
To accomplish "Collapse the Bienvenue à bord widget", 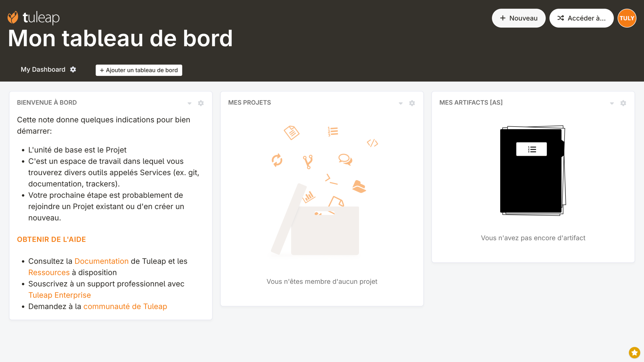I will pos(189,103).
